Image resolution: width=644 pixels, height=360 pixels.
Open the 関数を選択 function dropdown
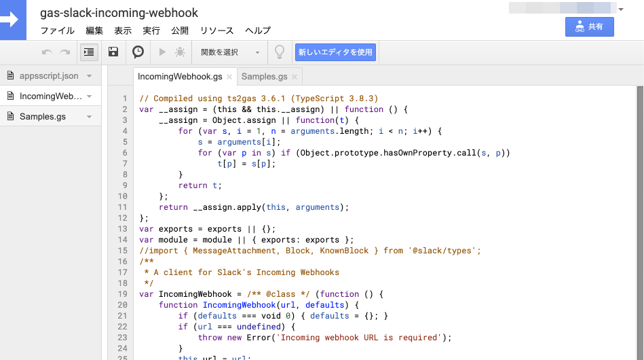pyautogui.click(x=229, y=52)
